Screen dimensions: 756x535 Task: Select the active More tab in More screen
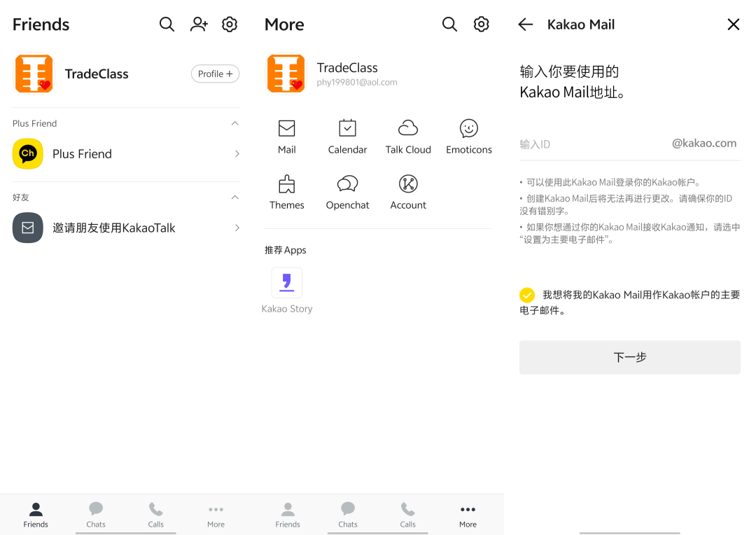pyautogui.click(x=468, y=515)
